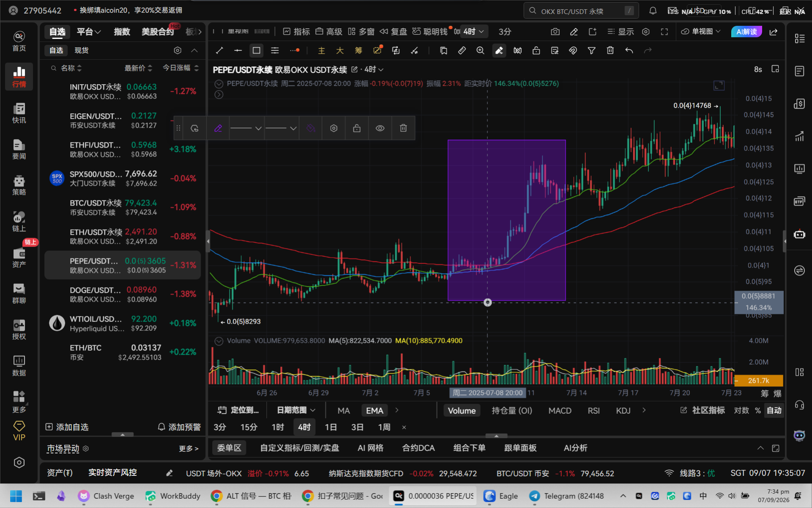812x508 pixels.
Task: Open the drawings filter funnel
Action: [591, 51]
